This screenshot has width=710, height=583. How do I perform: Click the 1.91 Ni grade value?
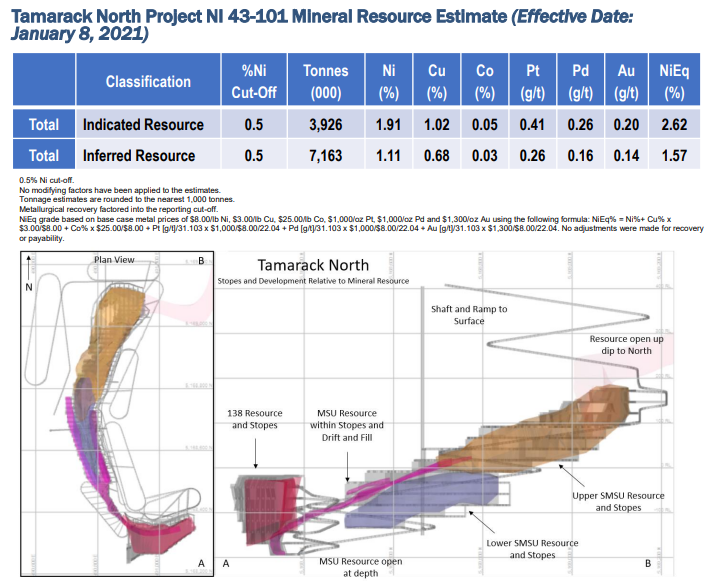tap(388, 125)
